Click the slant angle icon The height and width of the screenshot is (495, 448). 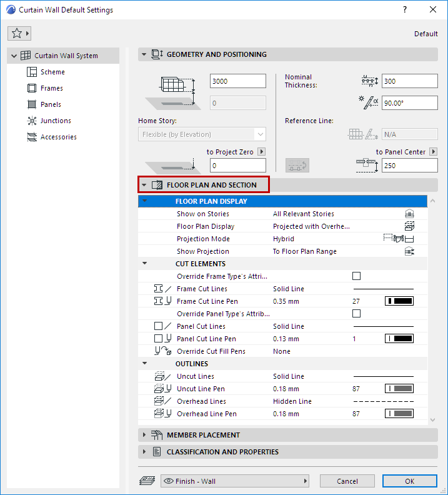(x=369, y=103)
